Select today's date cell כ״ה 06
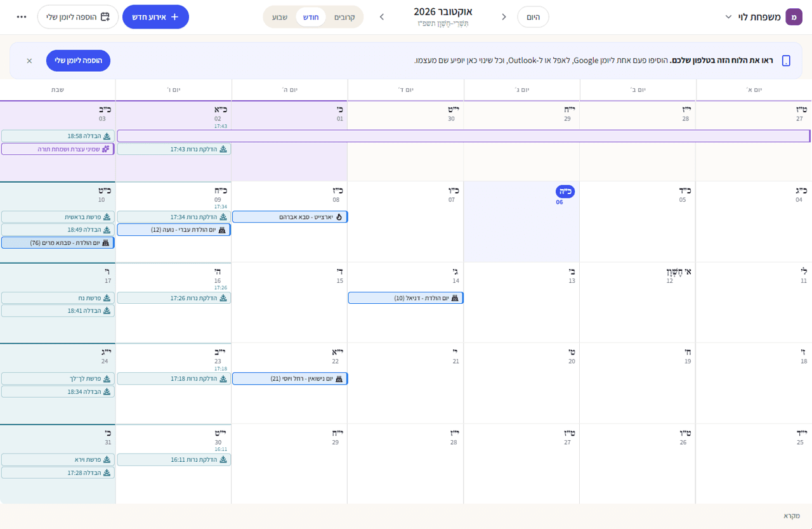The image size is (812, 529). pos(521,222)
